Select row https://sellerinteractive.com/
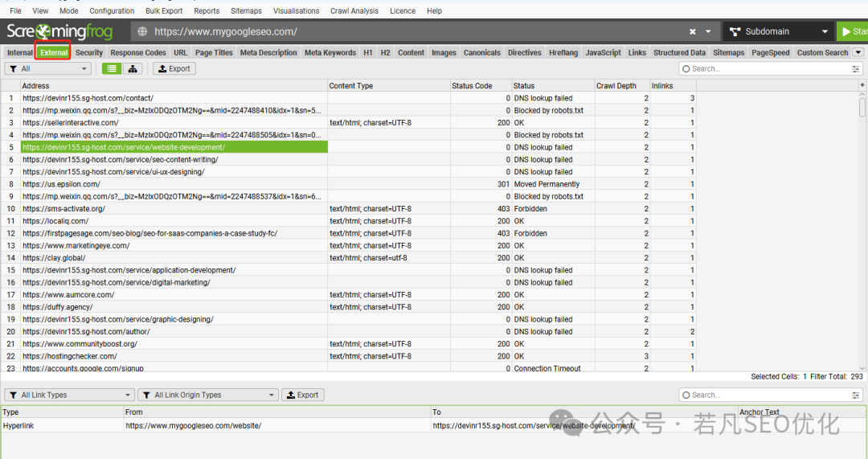 coord(348,123)
